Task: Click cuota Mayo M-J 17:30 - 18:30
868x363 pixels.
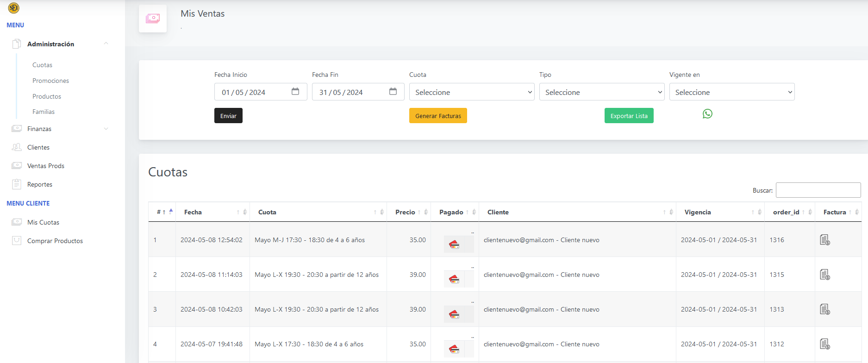Action: pyautogui.click(x=310, y=240)
